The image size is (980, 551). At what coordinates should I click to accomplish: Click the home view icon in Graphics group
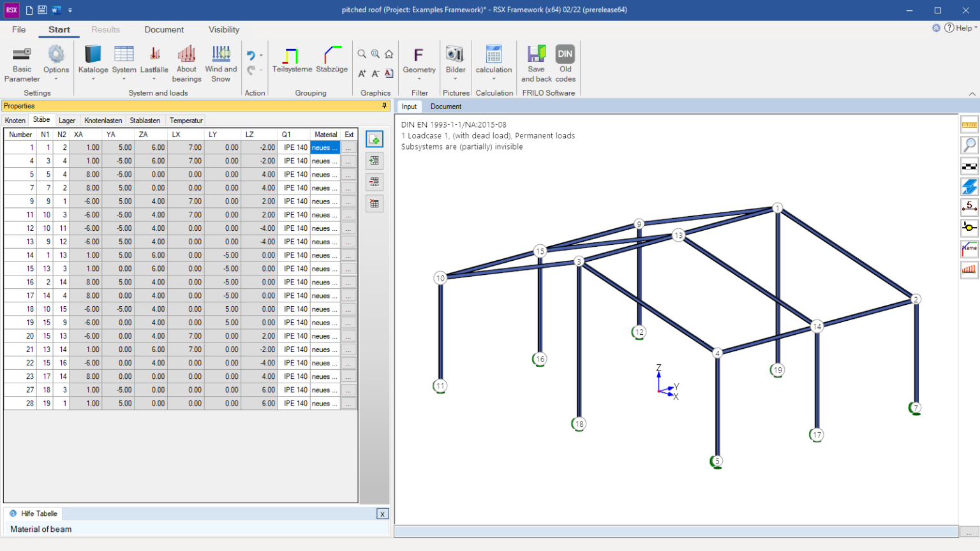[389, 54]
